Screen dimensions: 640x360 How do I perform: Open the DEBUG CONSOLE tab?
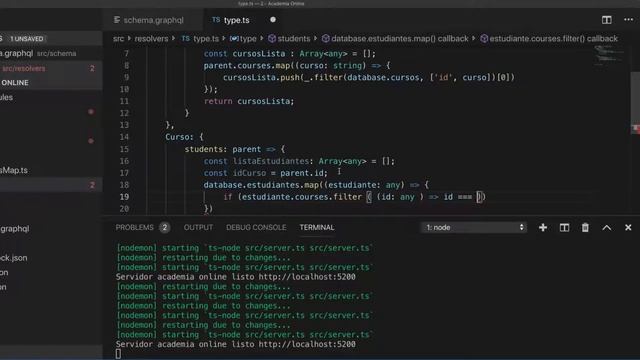point(256,227)
